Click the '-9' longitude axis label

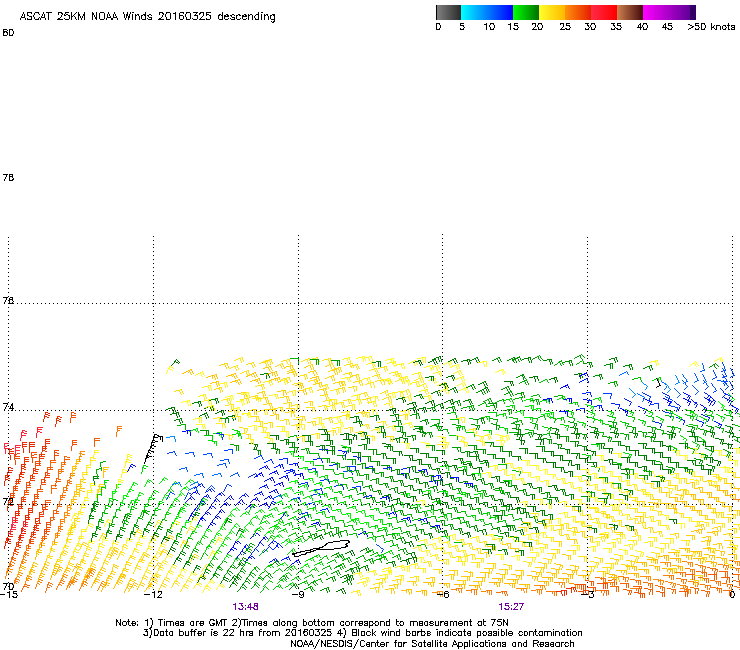tap(298, 595)
